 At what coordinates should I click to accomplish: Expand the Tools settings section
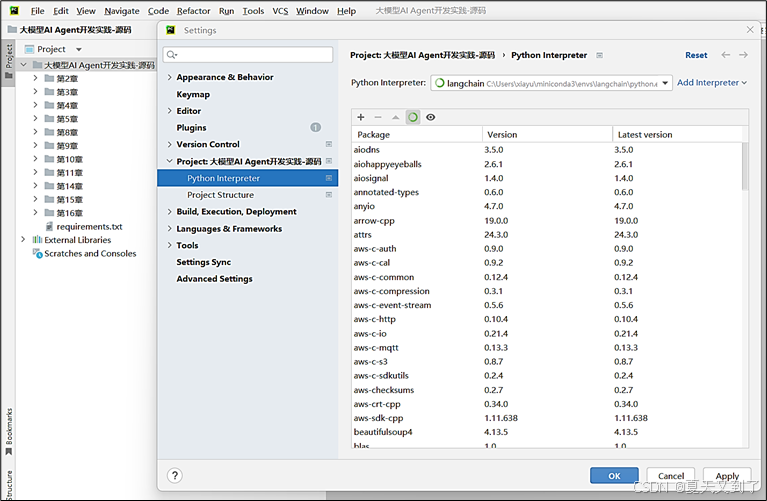(x=170, y=245)
